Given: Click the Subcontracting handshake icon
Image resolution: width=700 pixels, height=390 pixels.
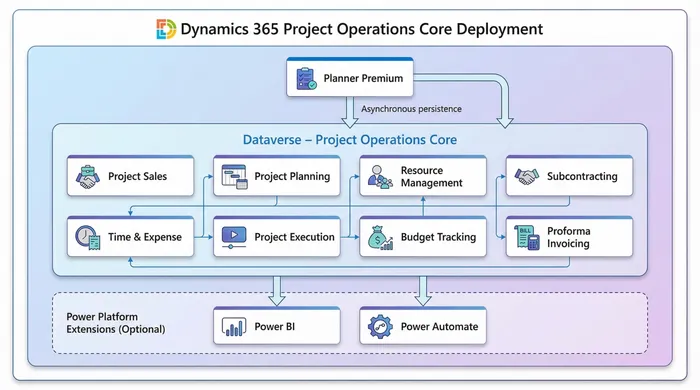Looking at the screenshot, I should click(527, 176).
